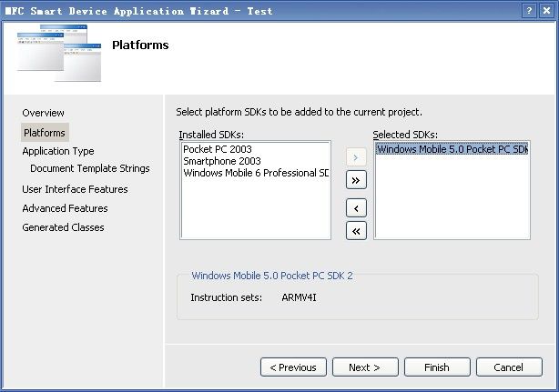Remove all SDKs with double left arrow
Screen dimensions: 559x392
tap(356, 231)
